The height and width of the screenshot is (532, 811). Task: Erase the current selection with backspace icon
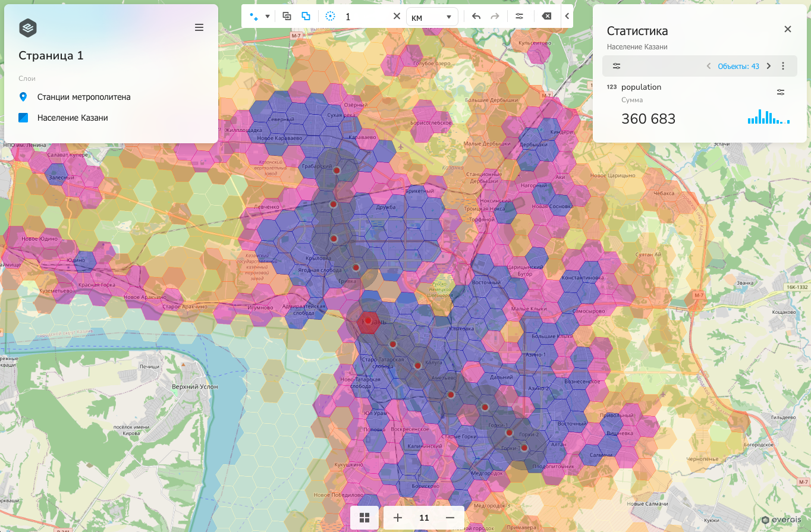547,17
